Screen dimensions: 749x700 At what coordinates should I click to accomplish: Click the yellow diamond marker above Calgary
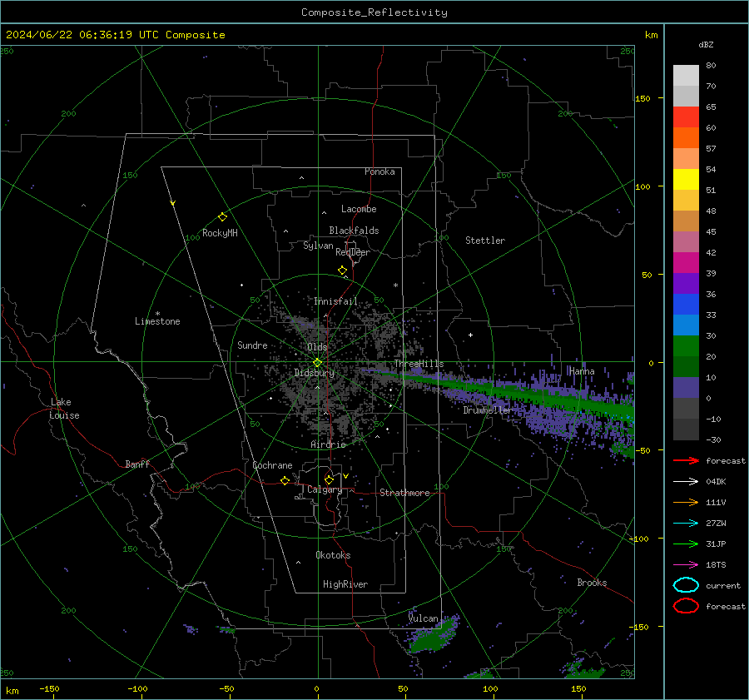pos(329,479)
